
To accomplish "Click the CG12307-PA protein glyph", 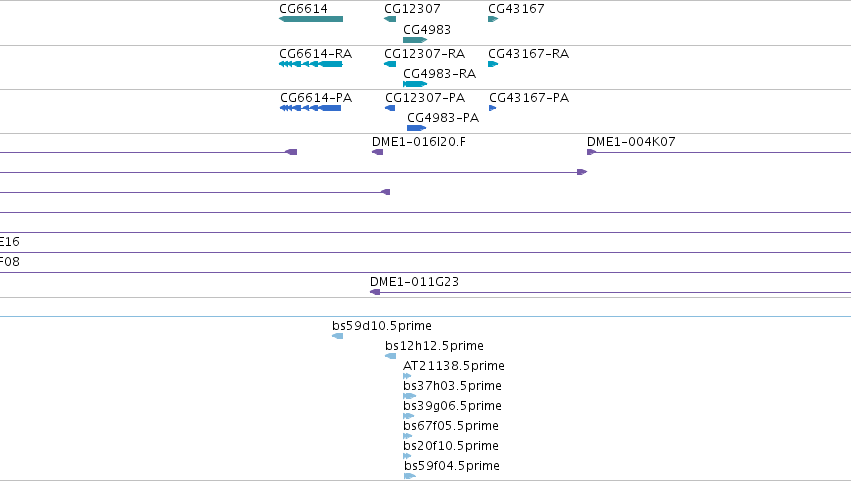I will 390,108.
